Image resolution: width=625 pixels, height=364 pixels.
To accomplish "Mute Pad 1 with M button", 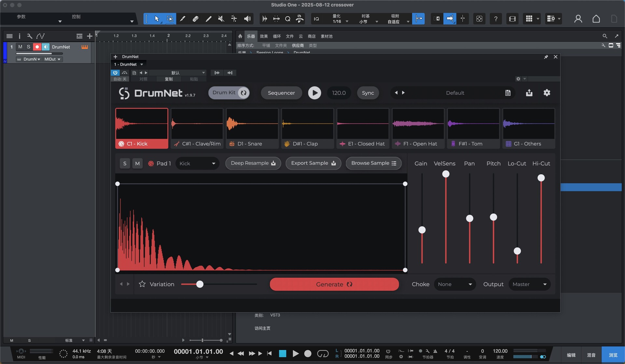I will [137, 163].
